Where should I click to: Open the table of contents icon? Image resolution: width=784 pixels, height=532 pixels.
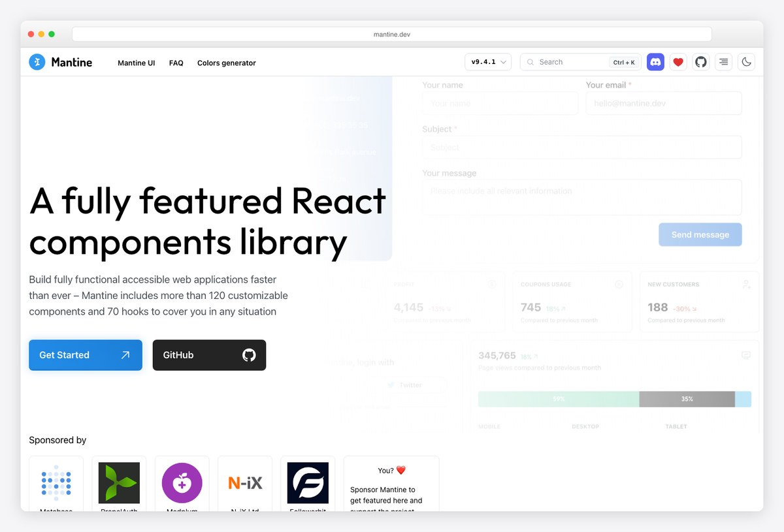(723, 62)
